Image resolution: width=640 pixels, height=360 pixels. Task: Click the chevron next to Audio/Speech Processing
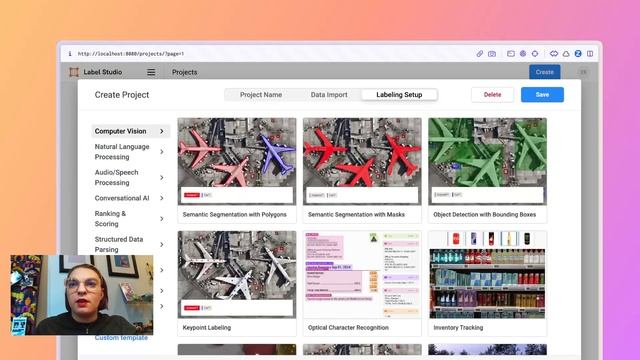(x=162, y=178)
